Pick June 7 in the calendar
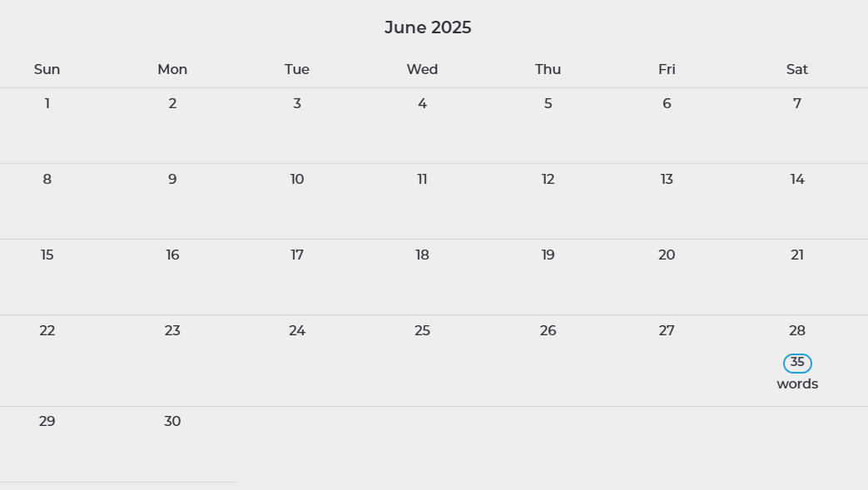 click(797, 104)
